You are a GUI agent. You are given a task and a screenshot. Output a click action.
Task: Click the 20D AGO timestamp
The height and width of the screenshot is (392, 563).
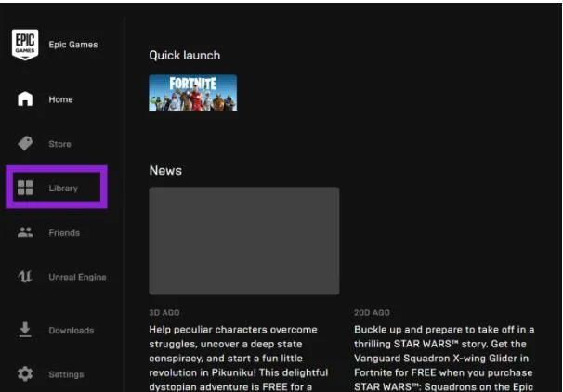[372, 313]
